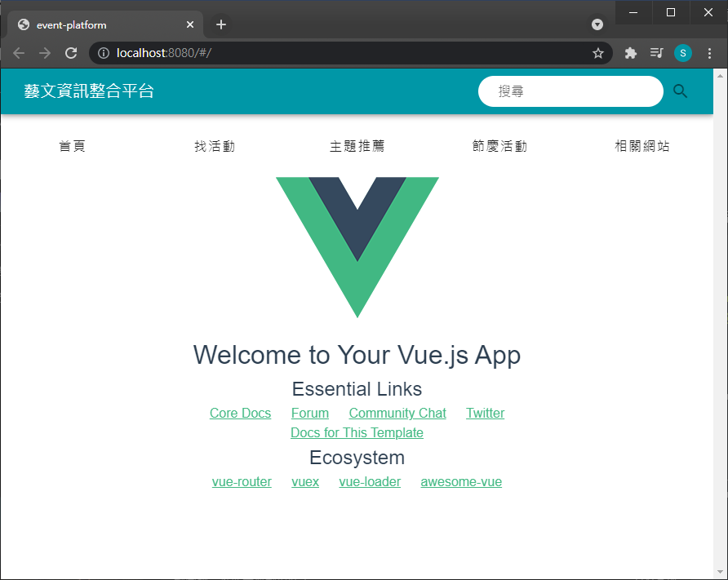This screenshot has width=728, height=580.
Task: Open the 節慶活動 nav item
Action: 499,146
